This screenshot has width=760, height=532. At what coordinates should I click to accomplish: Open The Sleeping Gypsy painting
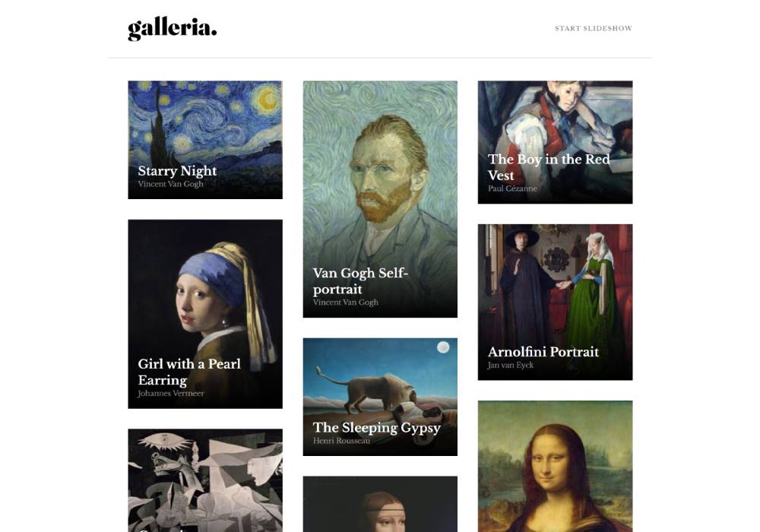point(380,397)
